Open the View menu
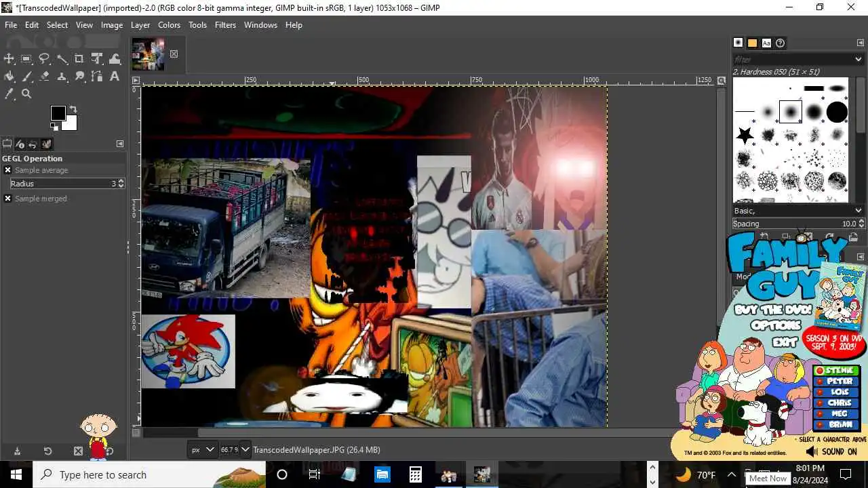This screenshot has width=868, height=488. pos(84,25)
